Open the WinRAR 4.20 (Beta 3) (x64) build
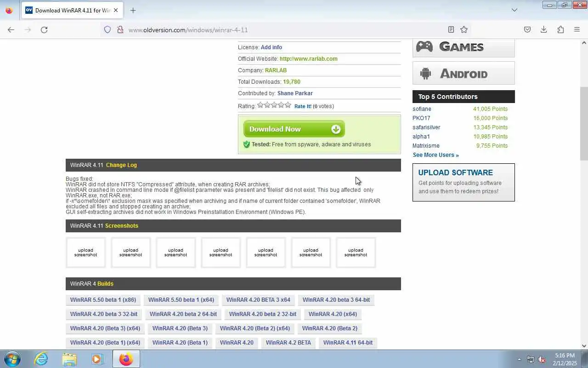 click(x=105, y=328)
